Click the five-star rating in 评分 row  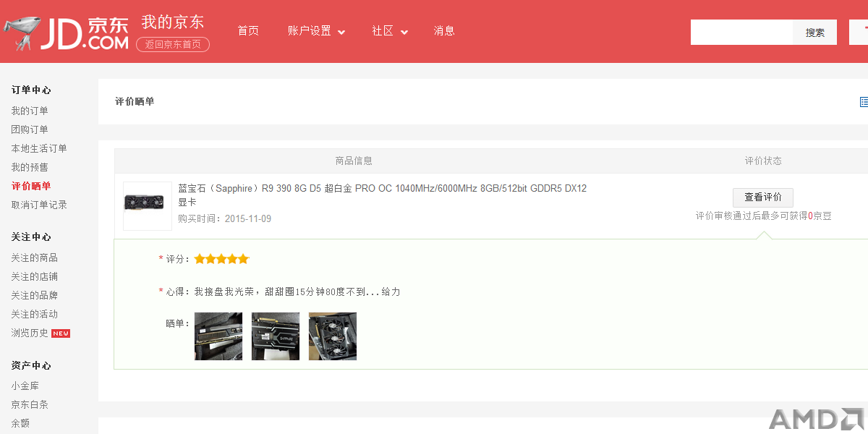click(221, 259)
